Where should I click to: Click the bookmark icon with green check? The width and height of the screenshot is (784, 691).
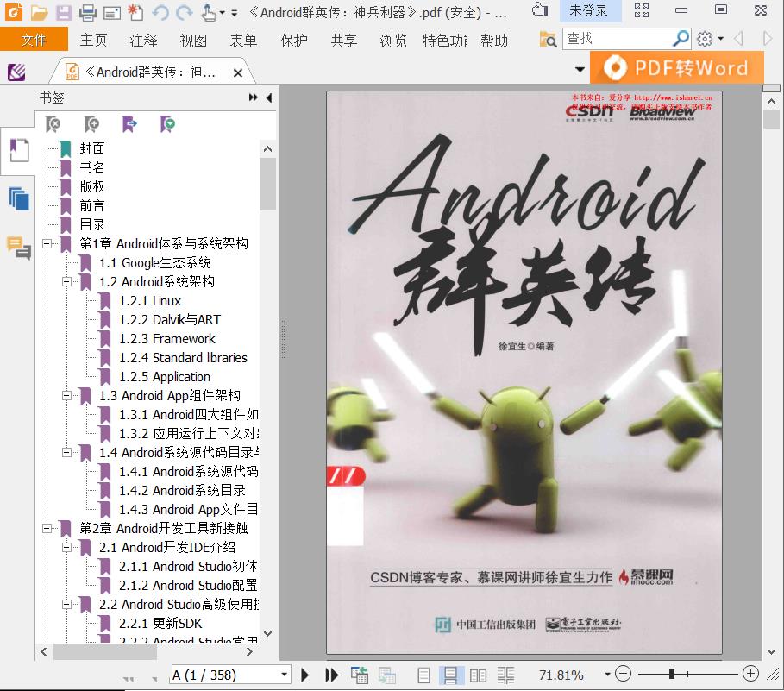point(167,124)
